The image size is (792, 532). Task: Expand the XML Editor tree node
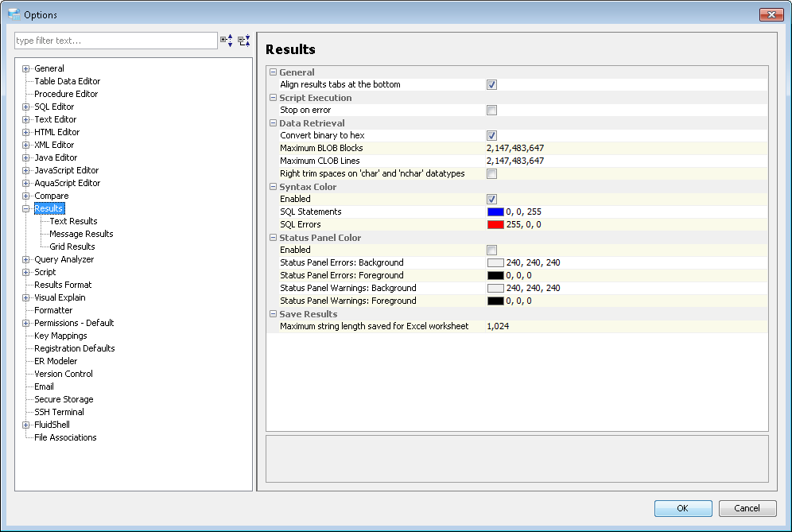click(x=25, y=145)
